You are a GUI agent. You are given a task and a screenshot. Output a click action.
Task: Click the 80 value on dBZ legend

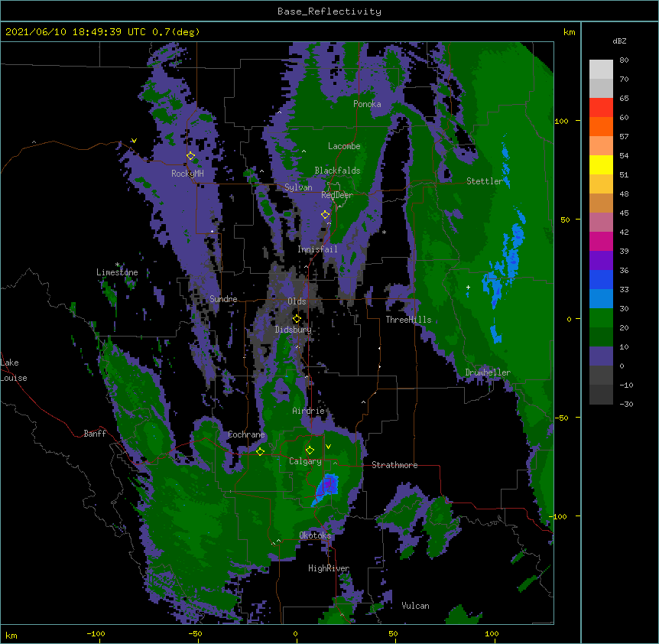pos(624,60)
